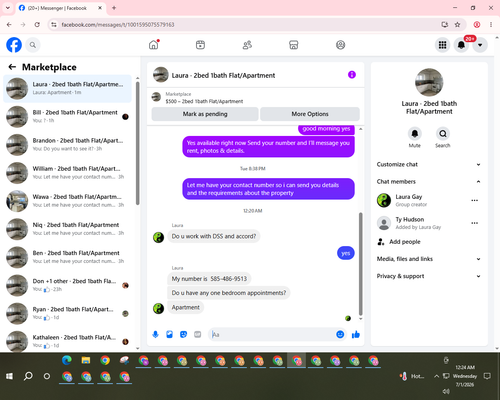Open the Marketplace store icon
Viewport: 500px width, 400px height.
(294, 45)
